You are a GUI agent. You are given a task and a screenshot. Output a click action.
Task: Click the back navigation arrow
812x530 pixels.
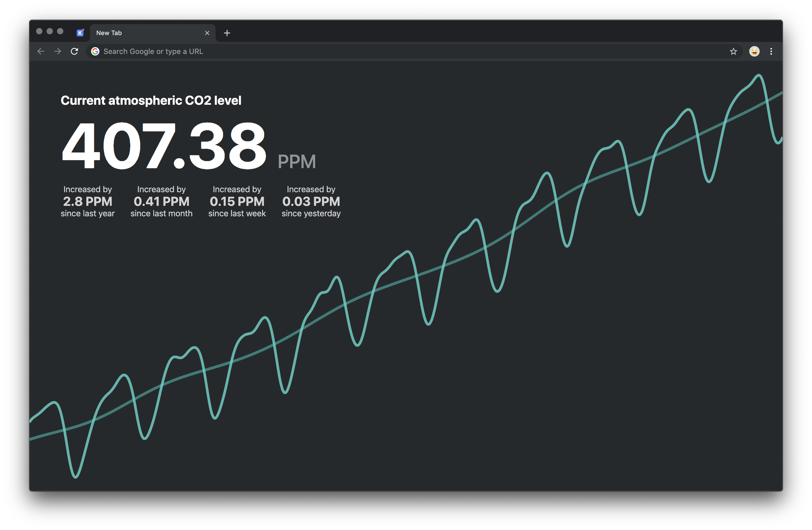tap(41, 51)
